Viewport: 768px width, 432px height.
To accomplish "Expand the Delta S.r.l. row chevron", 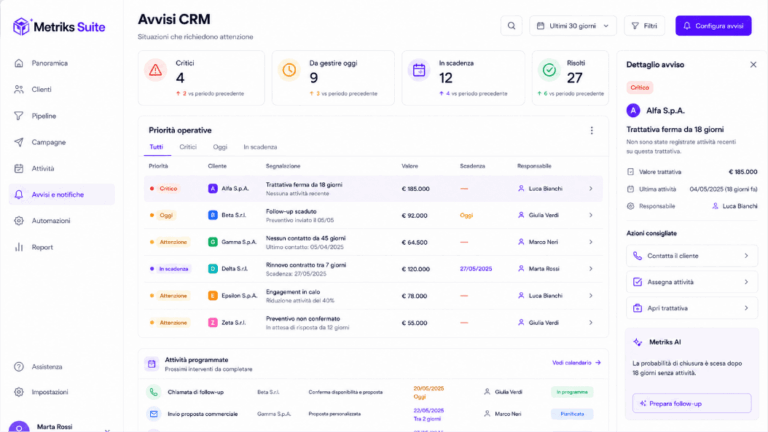I will click(591, 269).
